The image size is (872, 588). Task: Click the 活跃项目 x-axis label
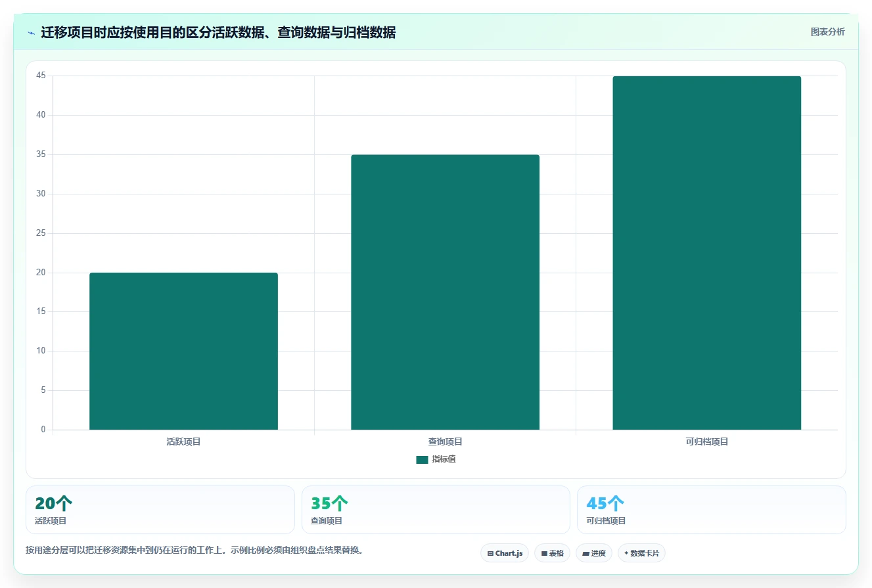click(183, 441)
